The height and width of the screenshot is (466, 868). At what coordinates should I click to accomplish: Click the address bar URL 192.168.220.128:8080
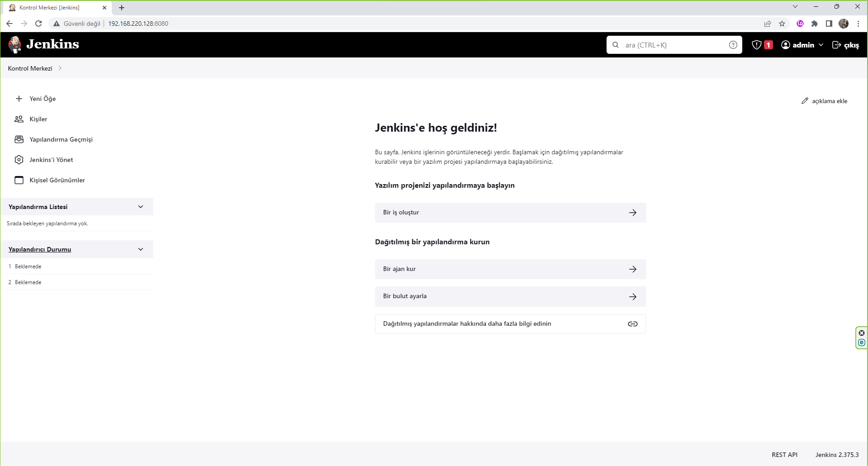coord(138,24)
